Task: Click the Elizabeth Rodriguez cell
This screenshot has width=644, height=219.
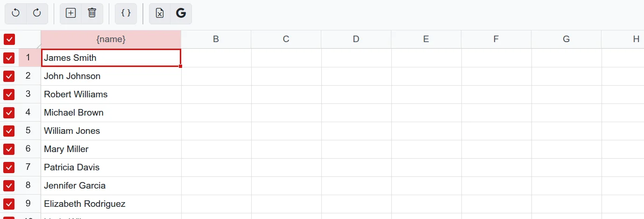Action: pyautogui.click(x=111, y=204)
